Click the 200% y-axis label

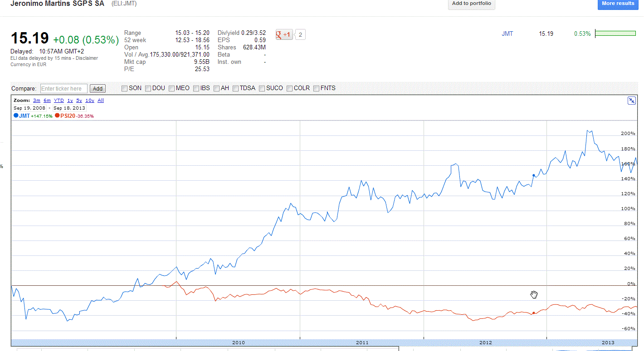point(628,134)
